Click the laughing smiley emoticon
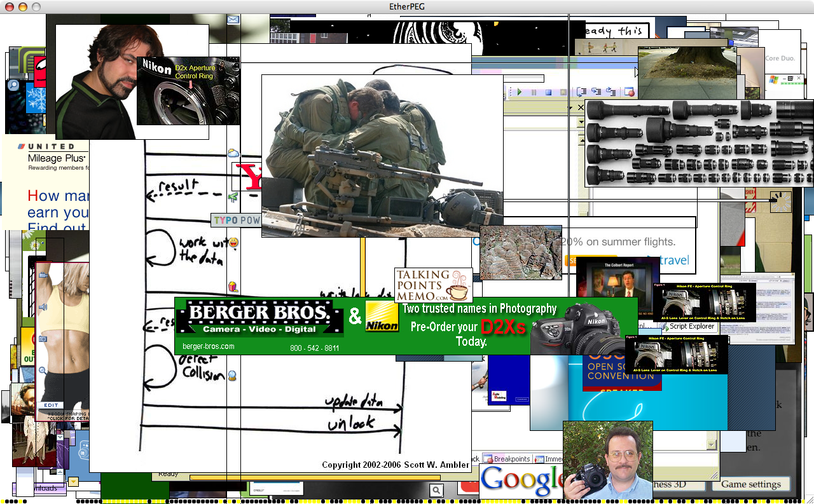 [x=233, y=243]
